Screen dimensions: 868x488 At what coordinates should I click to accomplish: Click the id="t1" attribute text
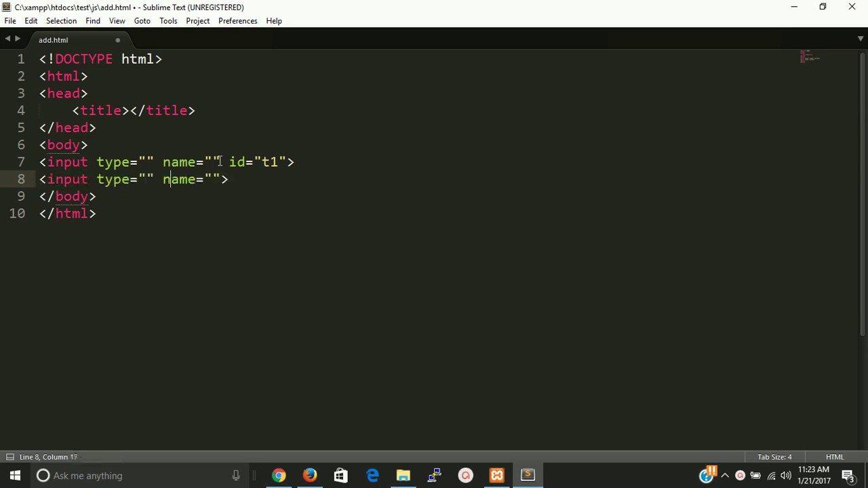(257, 162)
